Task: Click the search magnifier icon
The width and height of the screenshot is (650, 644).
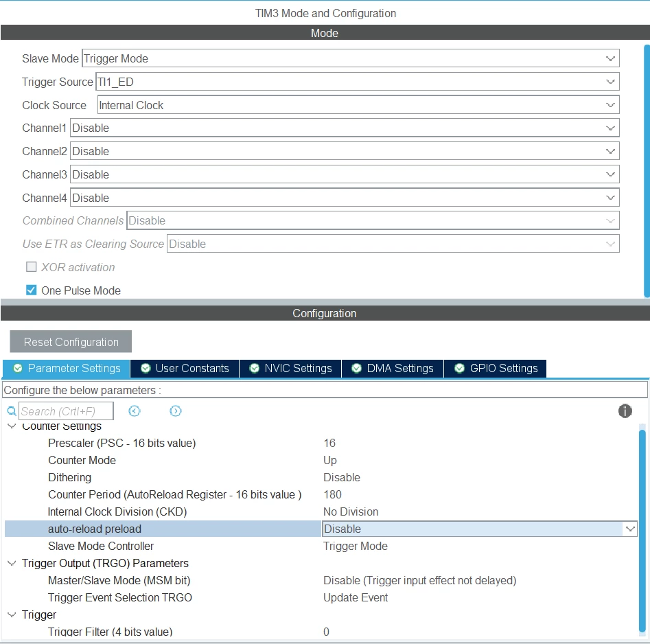Action: tap(12, 411)
